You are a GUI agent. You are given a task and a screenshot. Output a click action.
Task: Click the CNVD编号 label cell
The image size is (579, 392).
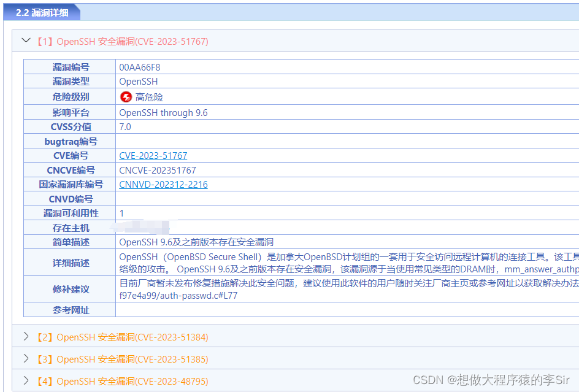tap(70, 199)
